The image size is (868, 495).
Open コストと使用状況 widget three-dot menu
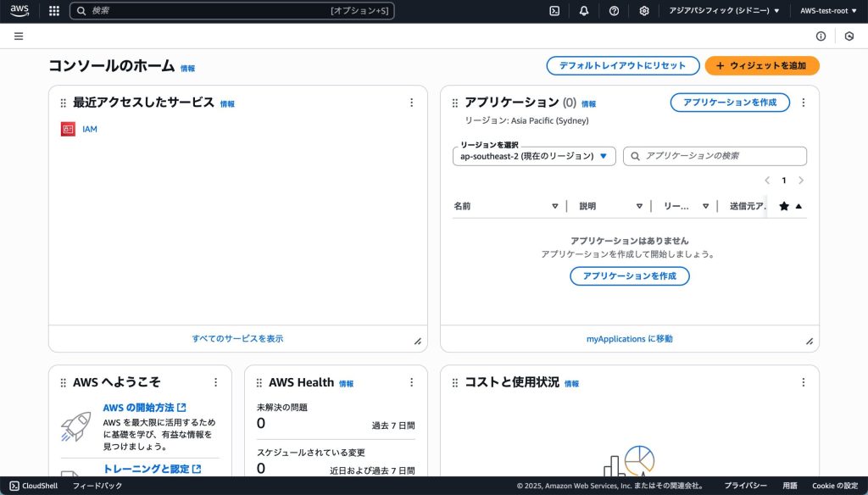[x=804, y=382]
